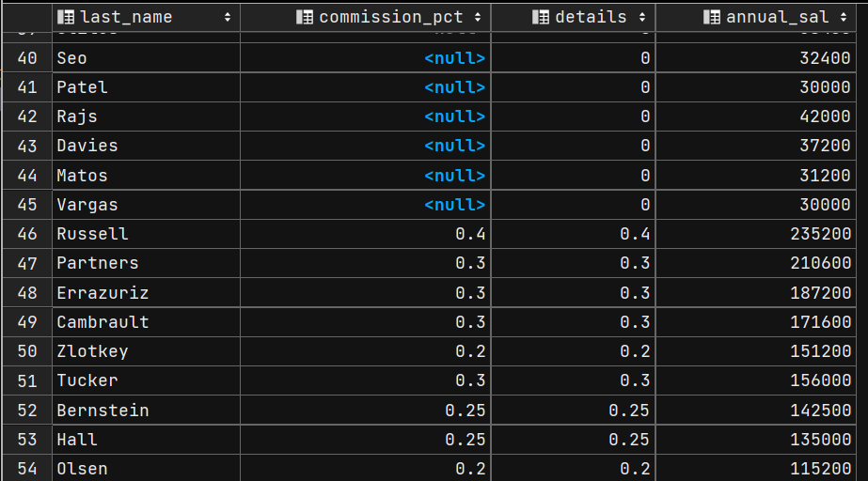Click the cell 'Davies'

[146, 146]
